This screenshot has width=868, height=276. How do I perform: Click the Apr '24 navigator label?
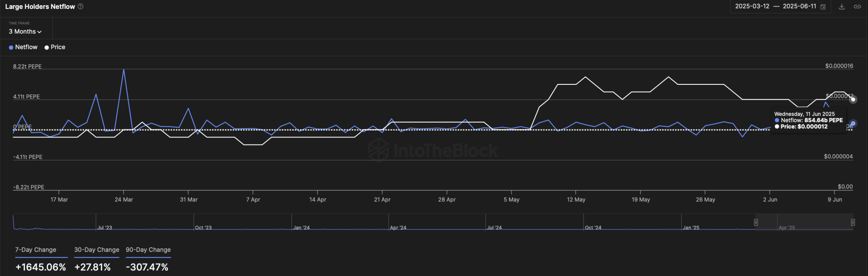pos(398,228)
